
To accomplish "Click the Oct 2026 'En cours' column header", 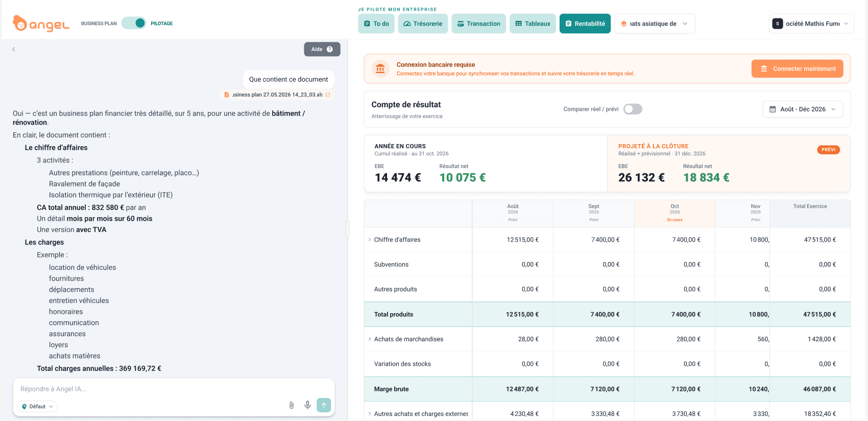I will coord(674,213).
